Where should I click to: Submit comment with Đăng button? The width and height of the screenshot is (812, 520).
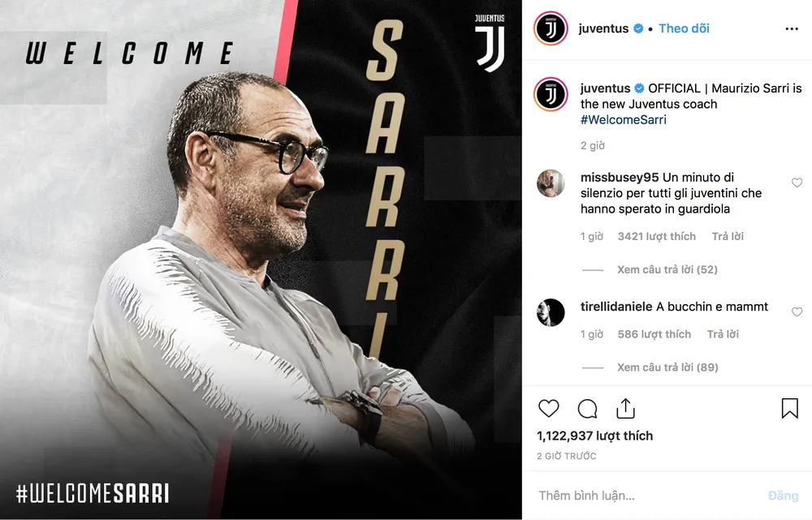[783, 496]
